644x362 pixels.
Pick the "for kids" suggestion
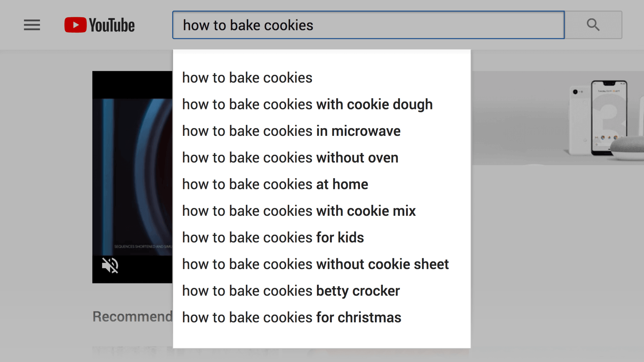(273, 238)
